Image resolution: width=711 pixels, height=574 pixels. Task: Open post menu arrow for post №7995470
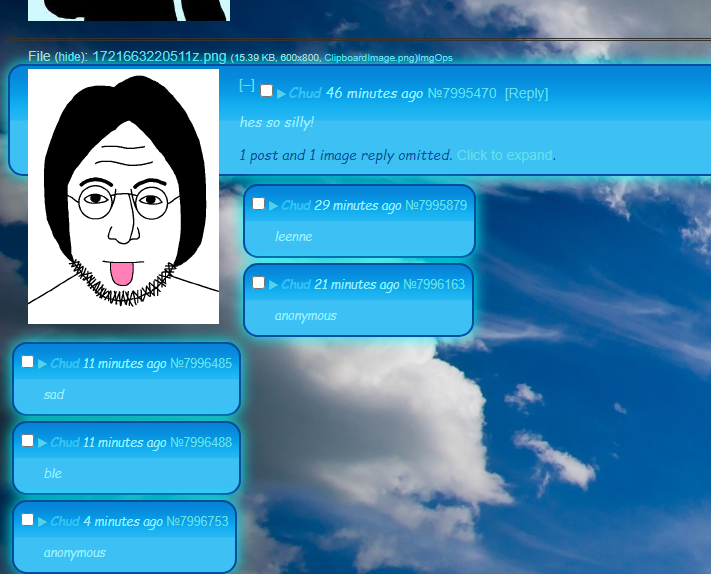point(281,93)
